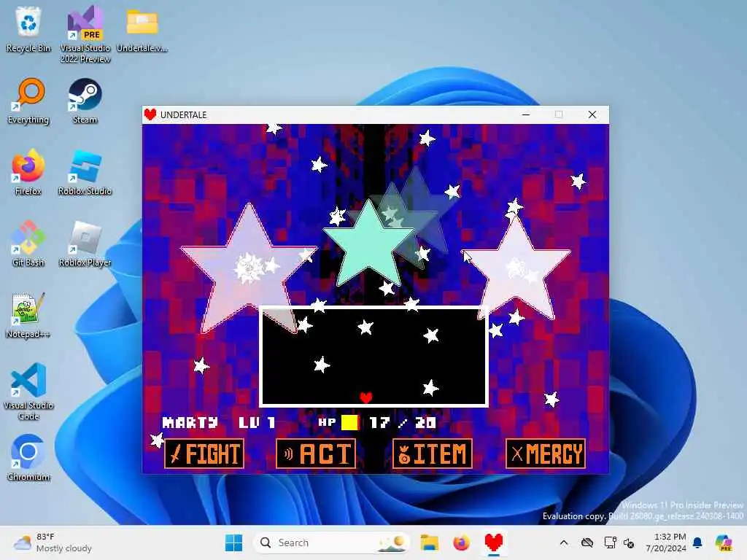Viewport: 747px width, 560px height.
Task: Click the cloud sync-off tray icon
Action: tap(587, 542)
